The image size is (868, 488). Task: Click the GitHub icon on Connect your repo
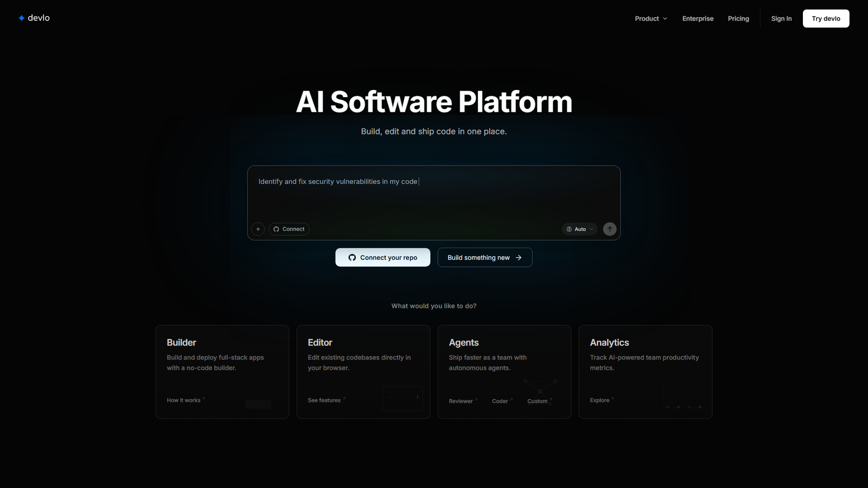tap(352, 257)
